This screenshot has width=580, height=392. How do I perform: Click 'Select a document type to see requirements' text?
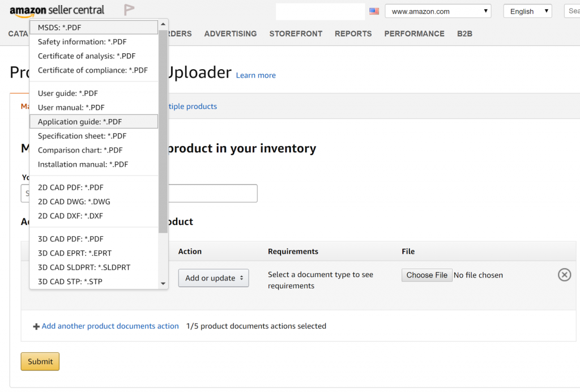coord(321,280)
